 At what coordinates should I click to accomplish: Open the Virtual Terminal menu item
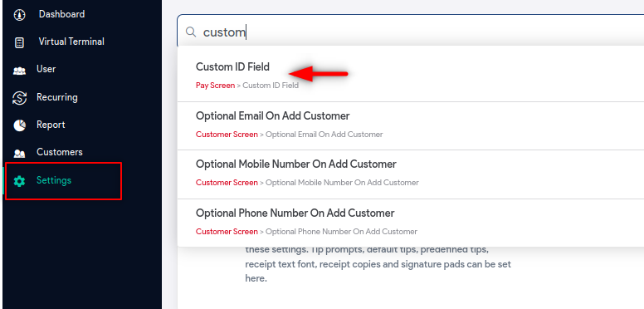(x=71, y=42)
